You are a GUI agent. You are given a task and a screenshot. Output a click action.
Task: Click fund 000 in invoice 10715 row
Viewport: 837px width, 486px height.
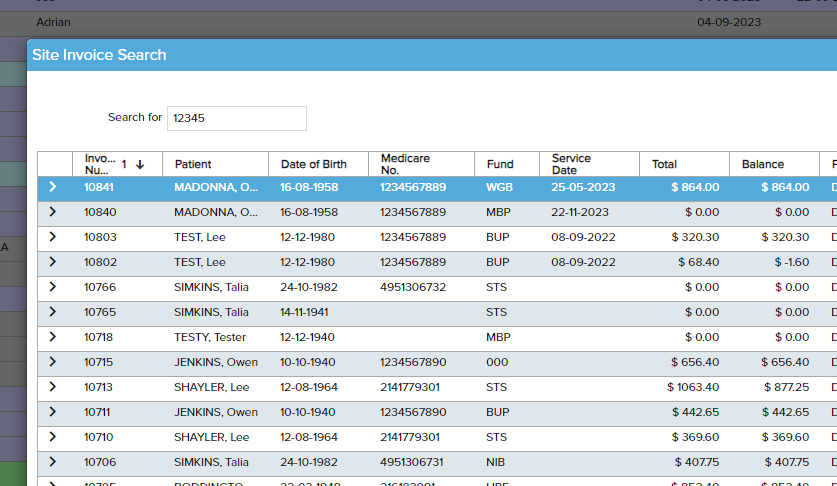[x=497, y=362]
